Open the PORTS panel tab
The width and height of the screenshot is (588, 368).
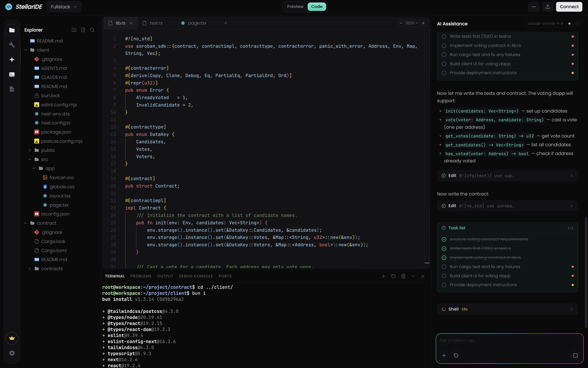point(225,276)
